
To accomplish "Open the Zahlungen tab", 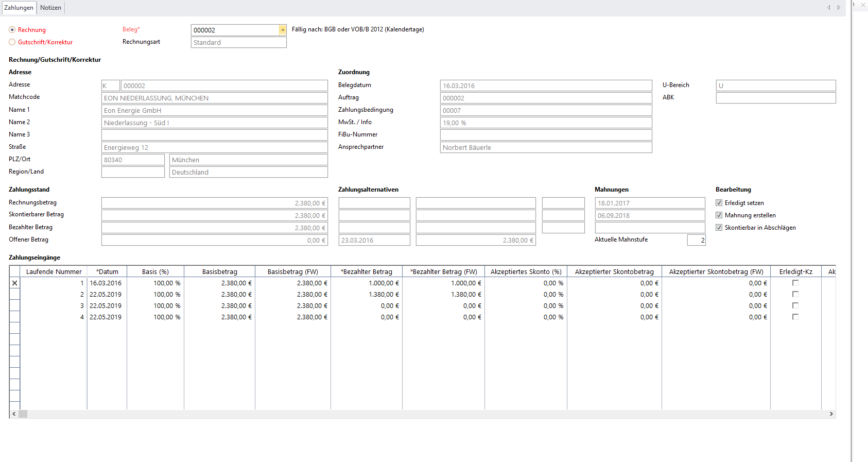I will click(19, 8).
